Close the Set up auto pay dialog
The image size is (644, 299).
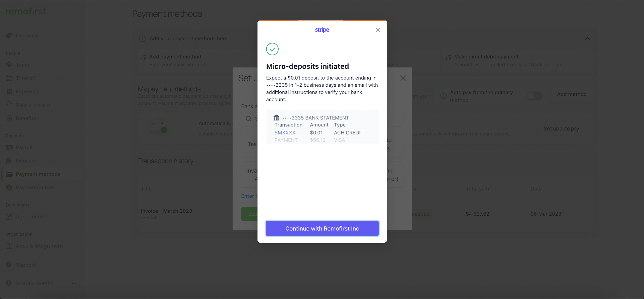(403, 78)
